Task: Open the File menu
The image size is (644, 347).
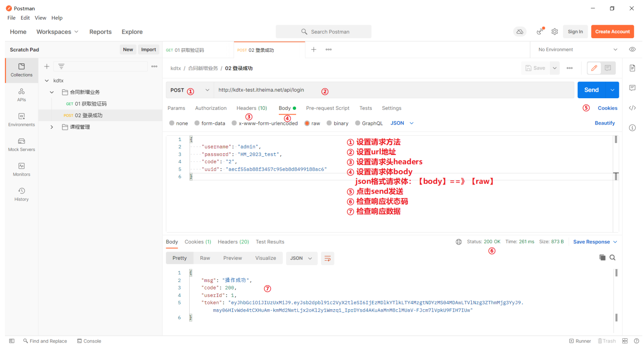Action: tap(12, 18)
